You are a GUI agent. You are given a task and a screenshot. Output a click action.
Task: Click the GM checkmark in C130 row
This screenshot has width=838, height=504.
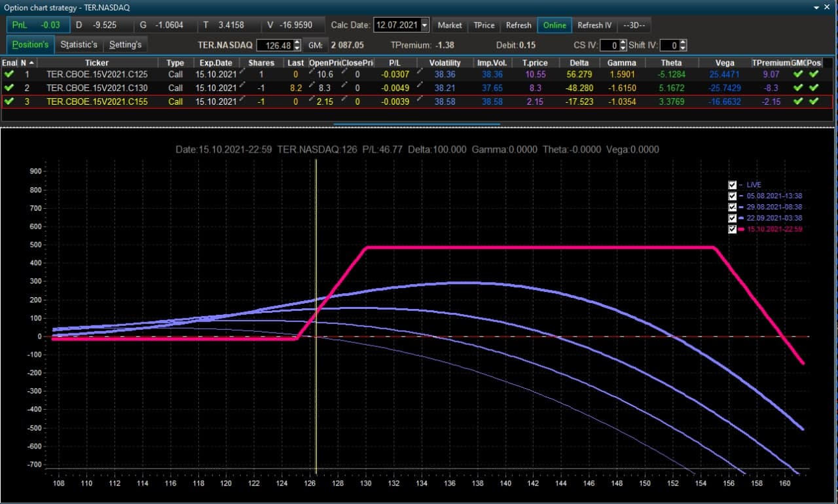798,88
